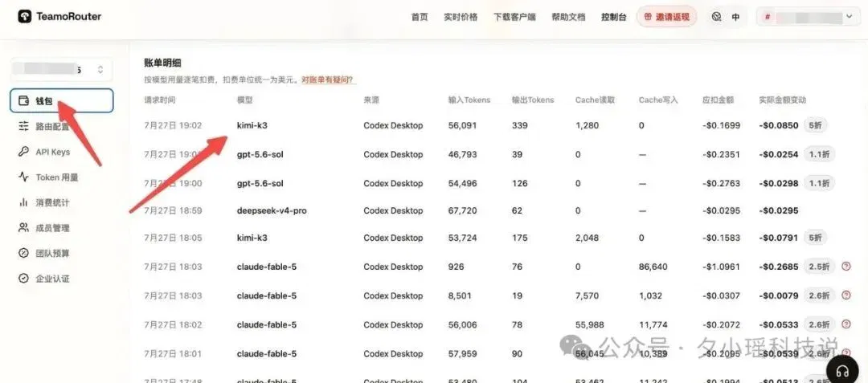This screenshot has width=868, height=383.
Task: Click the 1.1折 badge beside -$0.0298
Action: (x=819, y=183)
